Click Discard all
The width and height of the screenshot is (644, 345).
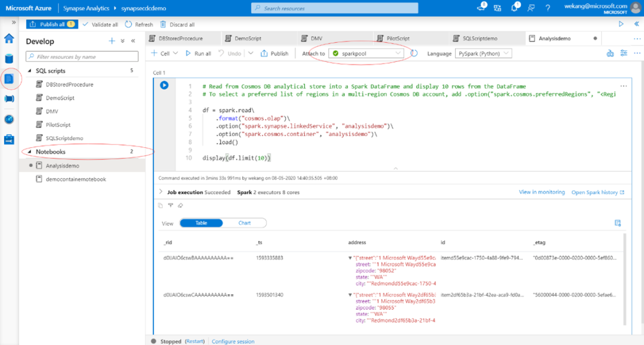pos(178,24)
